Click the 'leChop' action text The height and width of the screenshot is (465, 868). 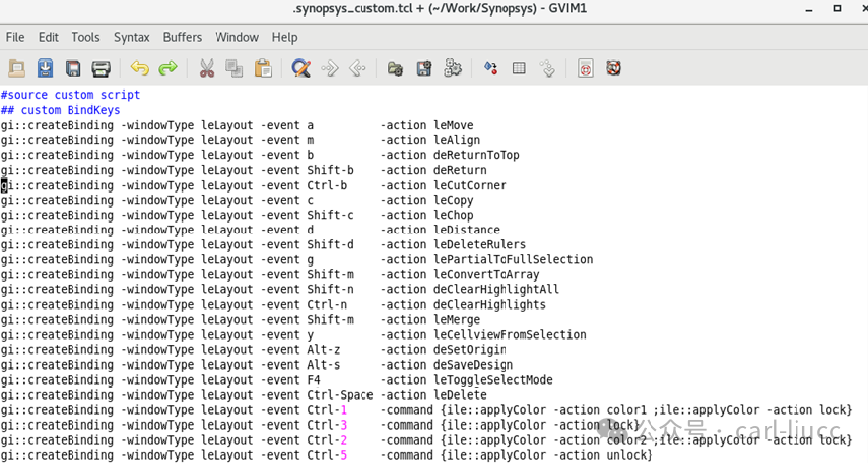453,215
